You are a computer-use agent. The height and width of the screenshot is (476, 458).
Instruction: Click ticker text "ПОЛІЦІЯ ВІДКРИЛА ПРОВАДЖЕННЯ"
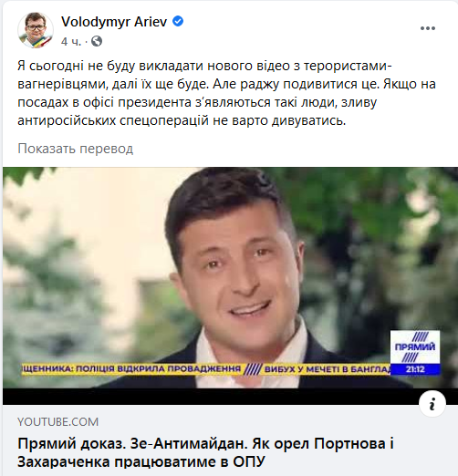[158, 369]
